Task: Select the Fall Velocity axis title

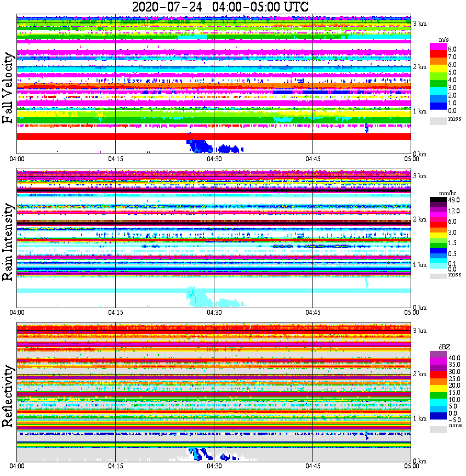Action: [x=8, y=88]
